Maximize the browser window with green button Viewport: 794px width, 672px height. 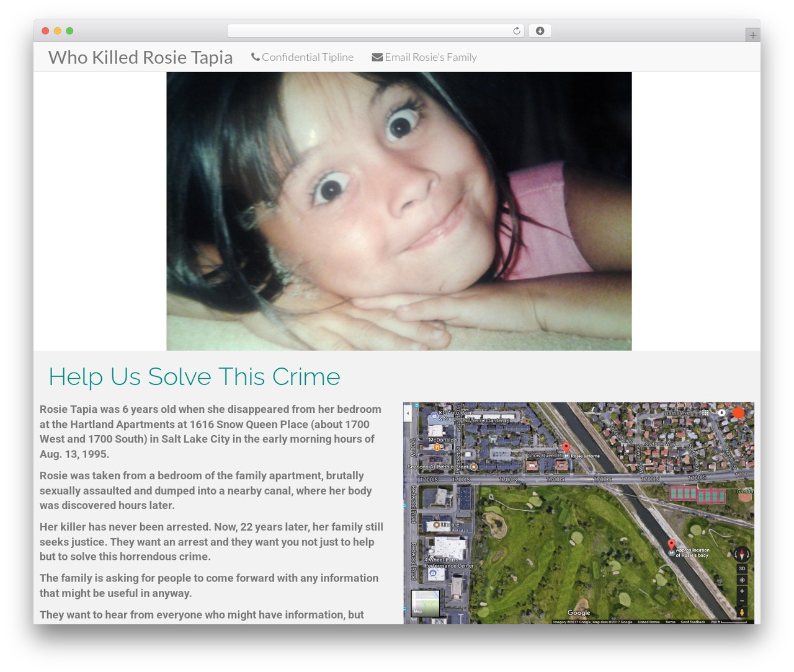69,31
